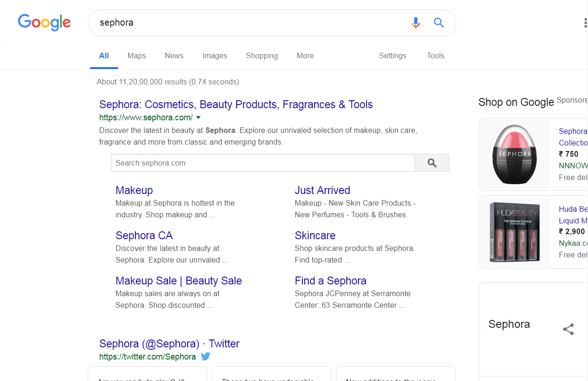Switch to the Images tab
Image resolution: width=588 pixels, height=381 pixels.
click(x=215, y=55)
